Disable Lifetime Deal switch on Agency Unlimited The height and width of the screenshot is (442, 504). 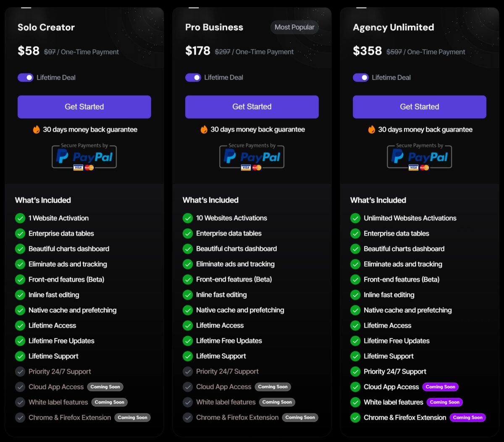[361, 78]
